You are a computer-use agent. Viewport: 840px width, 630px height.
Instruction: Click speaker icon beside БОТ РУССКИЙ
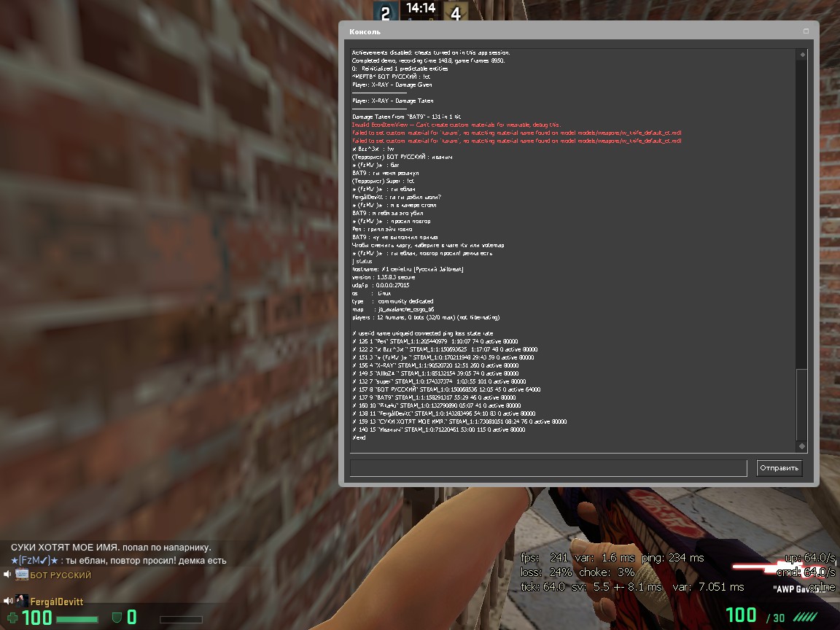tap(7, 575)
